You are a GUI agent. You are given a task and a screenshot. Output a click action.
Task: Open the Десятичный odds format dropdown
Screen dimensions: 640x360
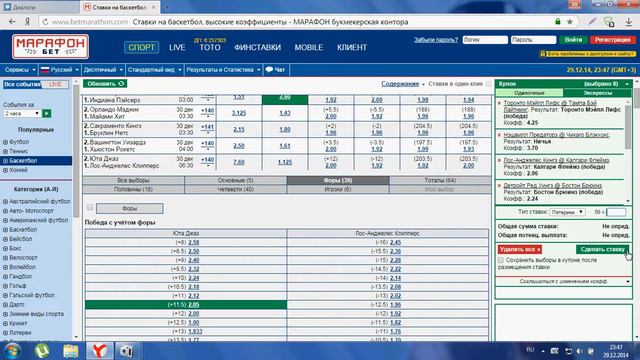click(103, 70)
